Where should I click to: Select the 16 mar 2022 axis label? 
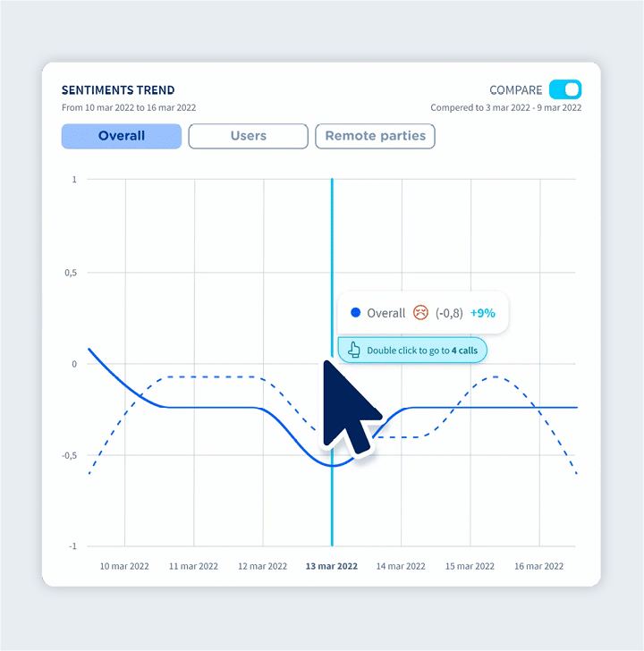click(538, 566)
